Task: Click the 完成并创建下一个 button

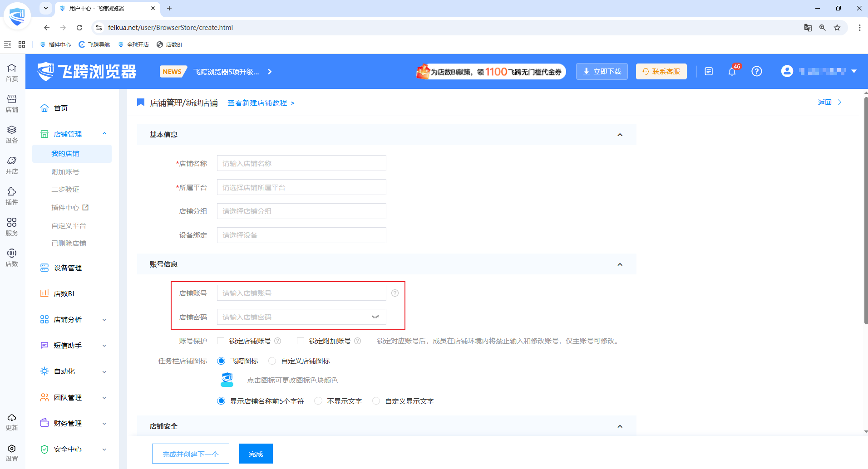Action: pos(191,454)
